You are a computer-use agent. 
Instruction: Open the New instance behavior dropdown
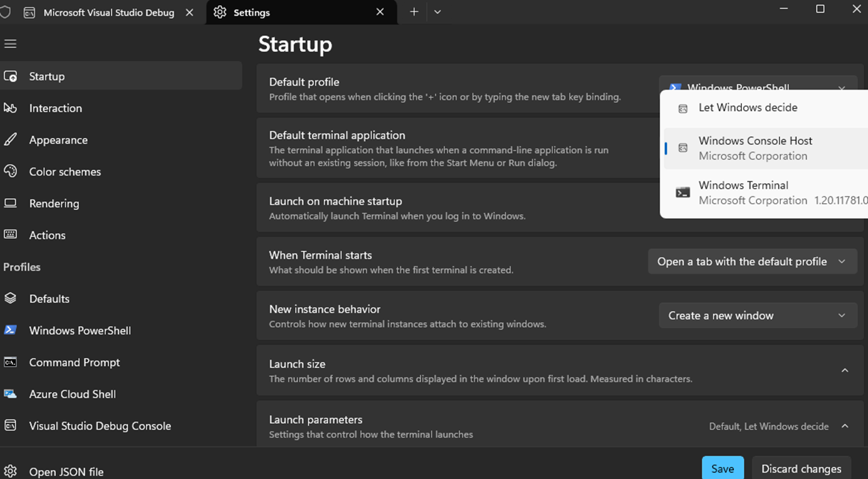pyautogui.click(x=757, y=315)
